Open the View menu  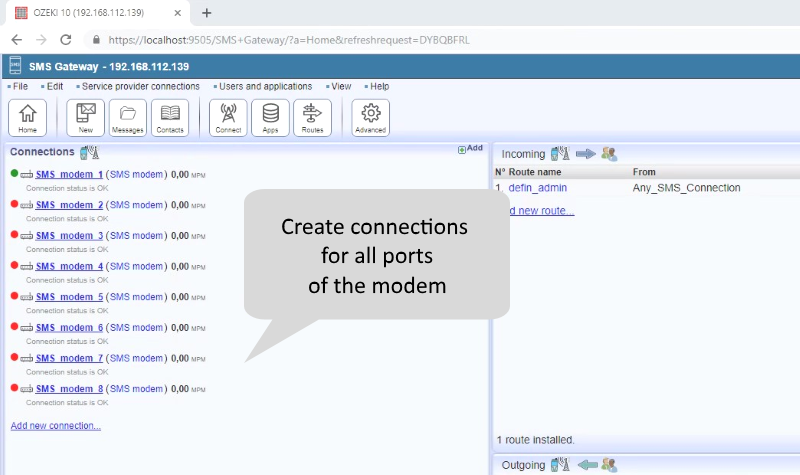(339, 86)
